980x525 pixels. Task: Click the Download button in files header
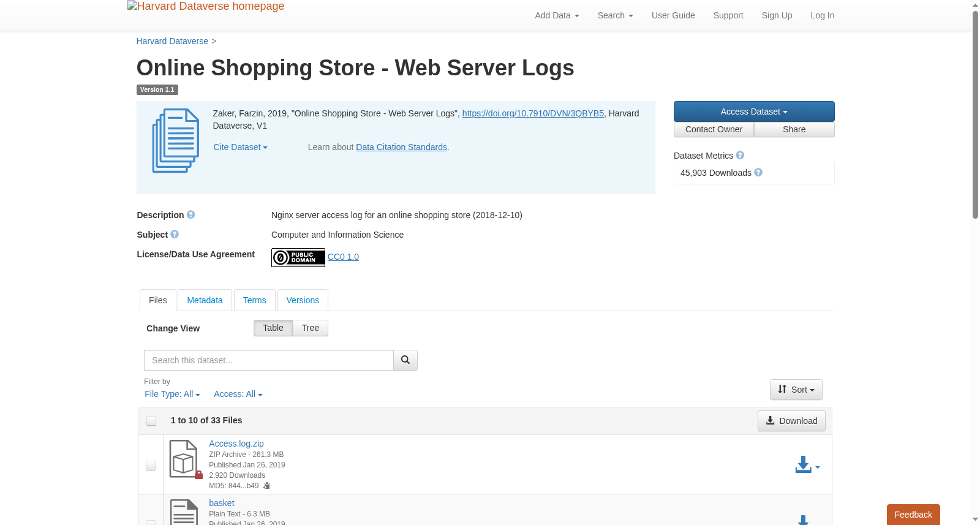coord(791,421)
